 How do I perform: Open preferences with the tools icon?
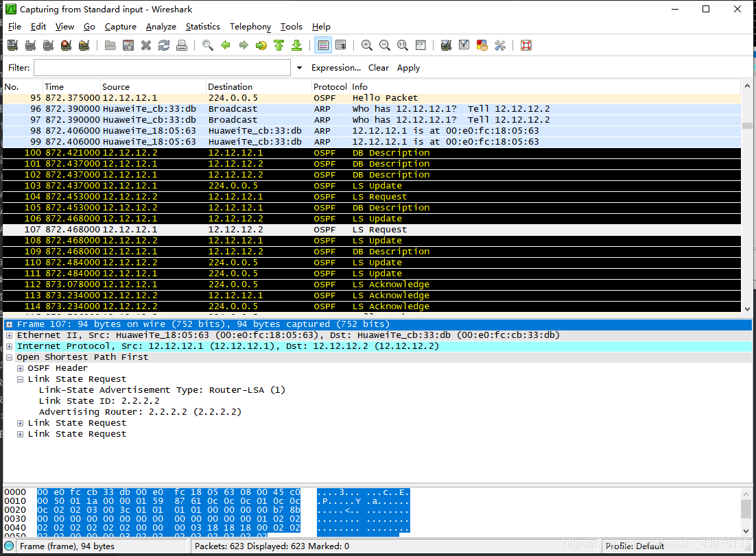500,45
